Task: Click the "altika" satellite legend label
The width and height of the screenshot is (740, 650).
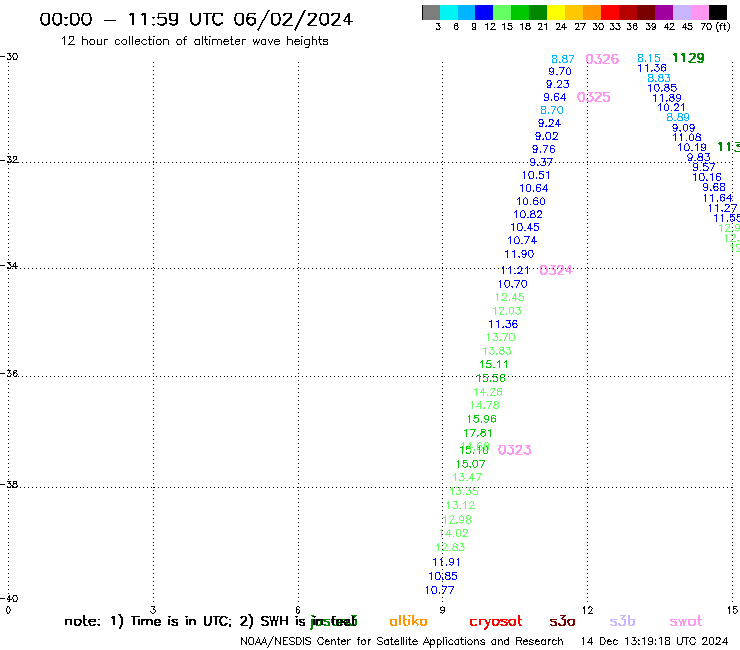Action: click(408, 621)
